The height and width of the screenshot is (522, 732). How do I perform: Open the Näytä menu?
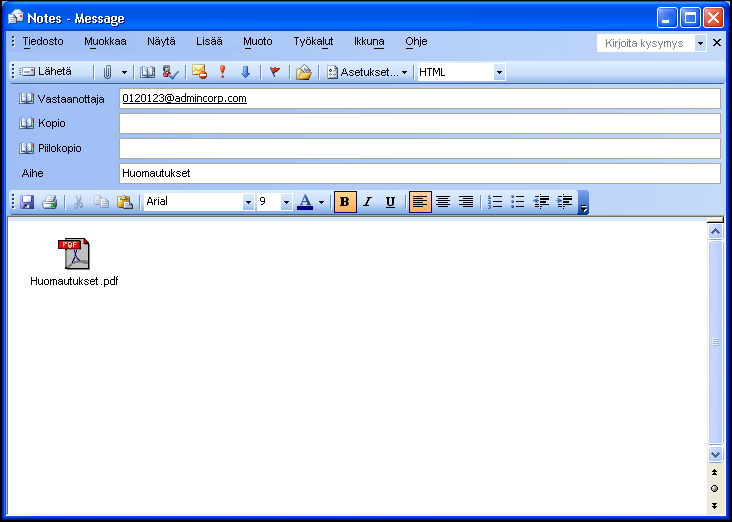point(161,42)
